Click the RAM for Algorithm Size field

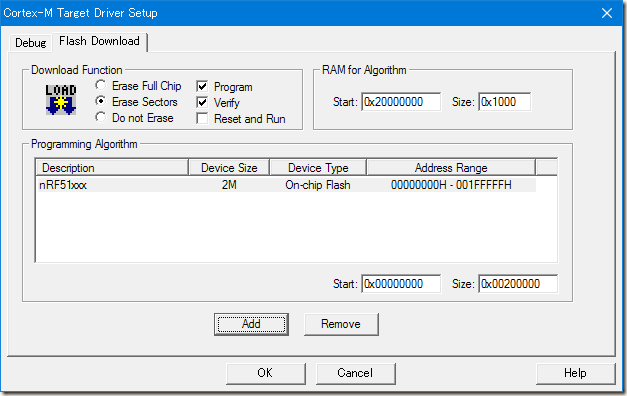(505, 102)
